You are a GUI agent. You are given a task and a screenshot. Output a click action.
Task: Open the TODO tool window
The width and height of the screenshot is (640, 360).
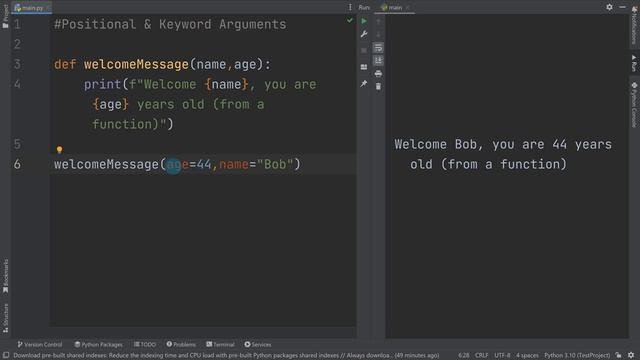click(x=145, y=344)
